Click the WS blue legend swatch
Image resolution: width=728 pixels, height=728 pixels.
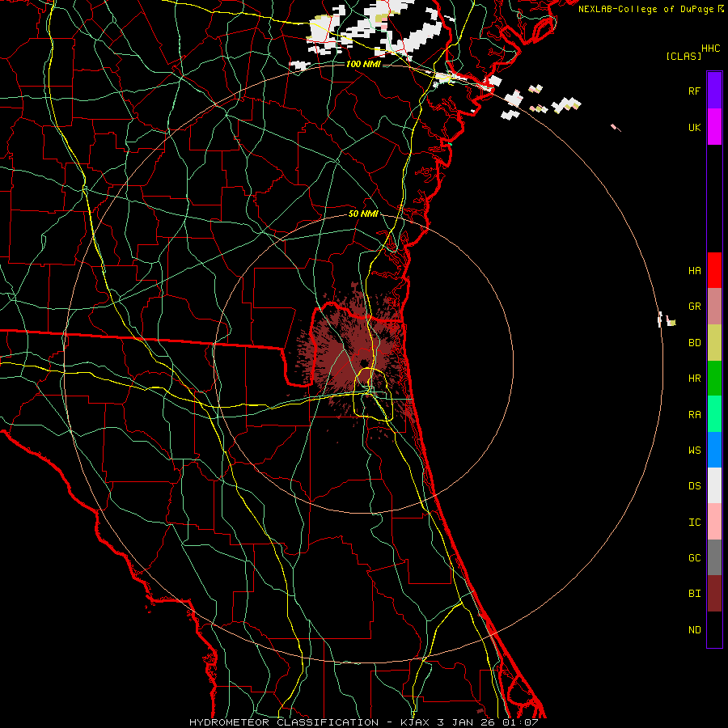point(714,450)
